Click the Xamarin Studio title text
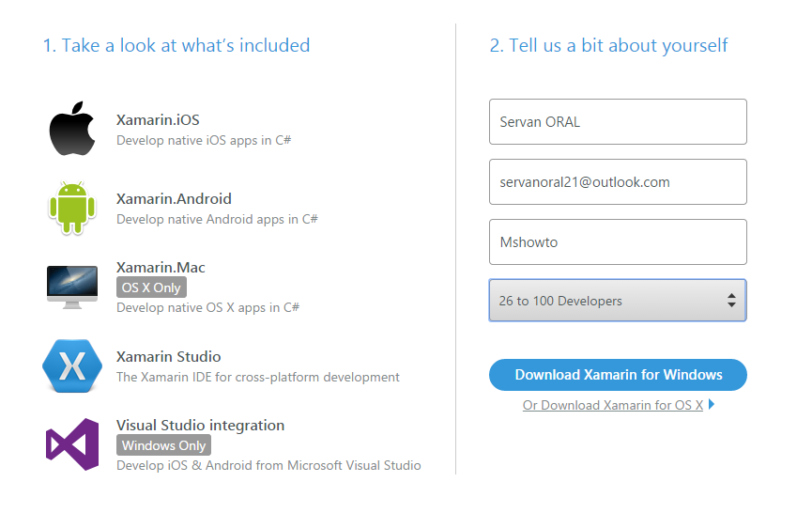Viewport: 812px width, 513px height. [x=169, y=356]
